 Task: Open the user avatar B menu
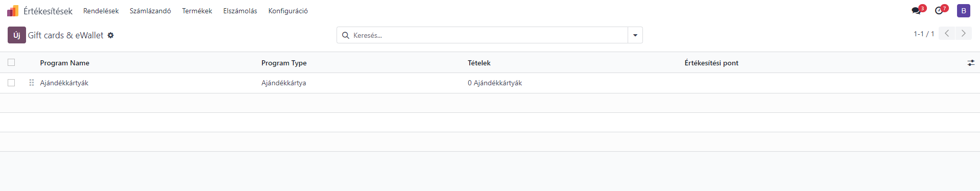(x=964, y=11)
